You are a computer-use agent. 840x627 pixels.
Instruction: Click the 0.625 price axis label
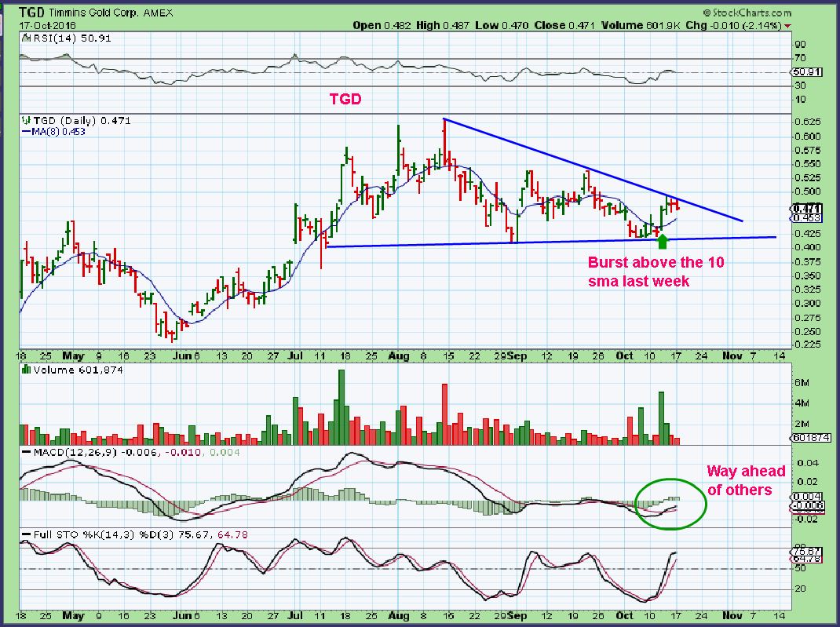coord(807,122)
